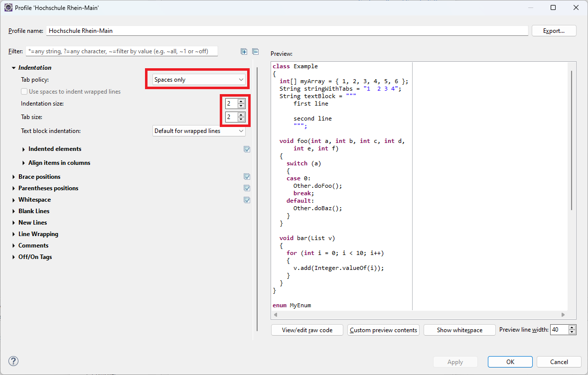Click the Export... button
The height and width of the screenshot is (375, 588).
pos(554,31)
